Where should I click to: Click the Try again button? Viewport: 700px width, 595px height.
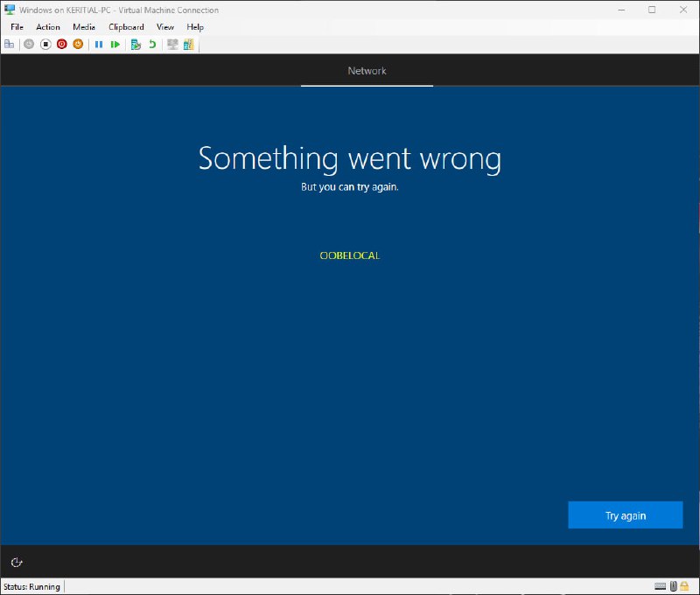click(625, 515)
